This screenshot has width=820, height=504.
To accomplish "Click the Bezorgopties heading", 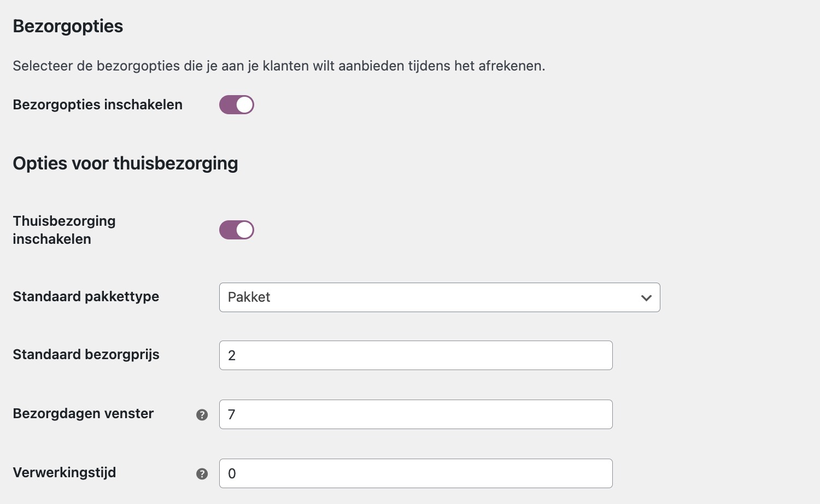I will pyautogui.click(x=68, y=26).
